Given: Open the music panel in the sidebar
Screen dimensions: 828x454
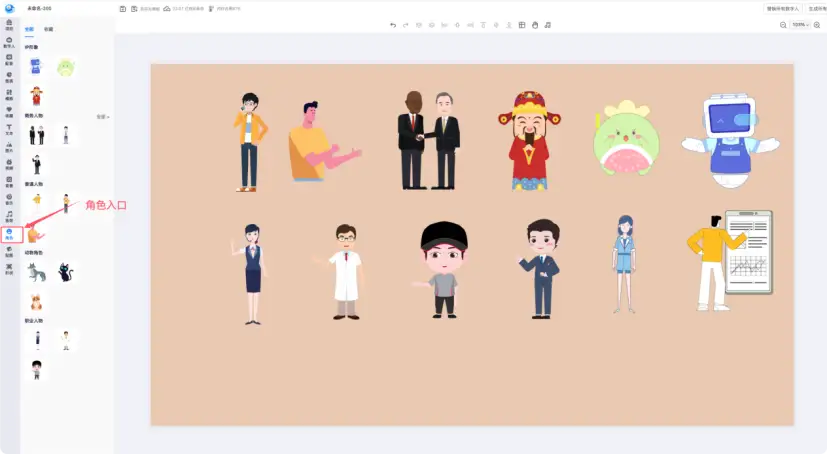Looking at the screenshot, I should click(10, 216).
